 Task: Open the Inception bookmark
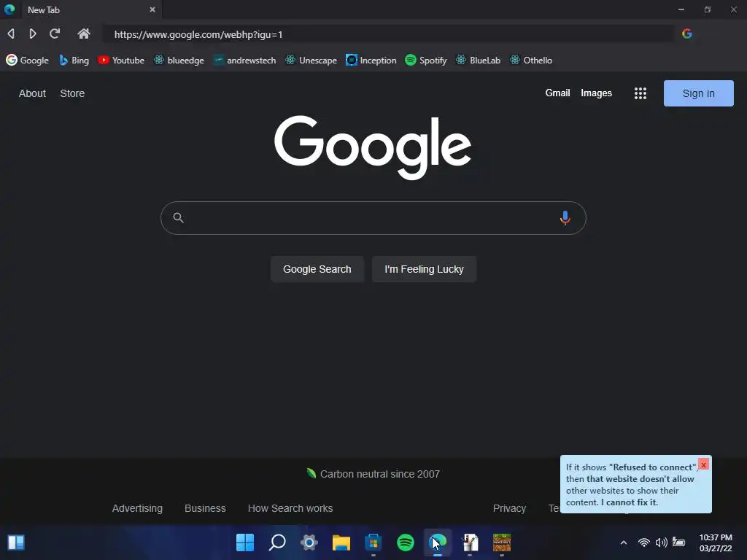(x=371, y=60)
